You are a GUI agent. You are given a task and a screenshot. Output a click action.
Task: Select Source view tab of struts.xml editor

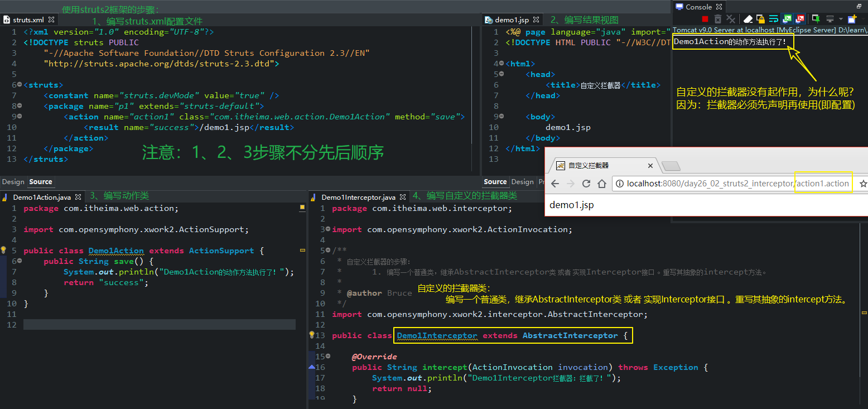click(x=41, y=182)
